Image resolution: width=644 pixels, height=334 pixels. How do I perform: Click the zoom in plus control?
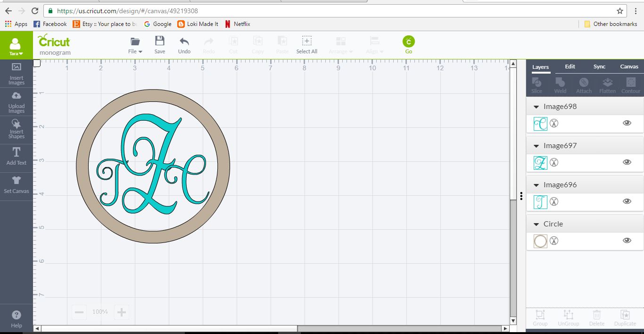coord(121,312)
